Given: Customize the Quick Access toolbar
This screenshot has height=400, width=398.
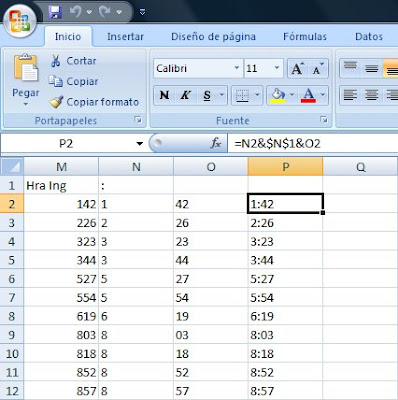Looking at the screenshot, I should pyautogui.click(x=142, y=12).
